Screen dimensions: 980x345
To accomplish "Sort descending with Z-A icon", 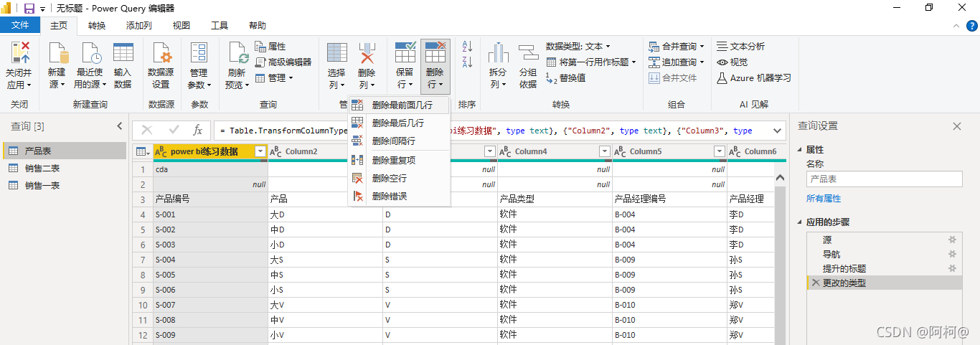I will [x=468, y=62].
